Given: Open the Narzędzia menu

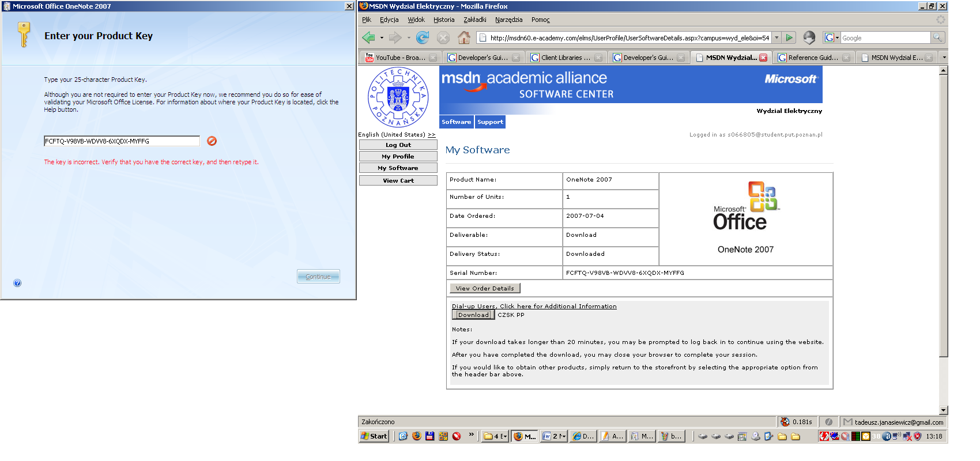Looking at the screenshot, I should click(509, 20).
